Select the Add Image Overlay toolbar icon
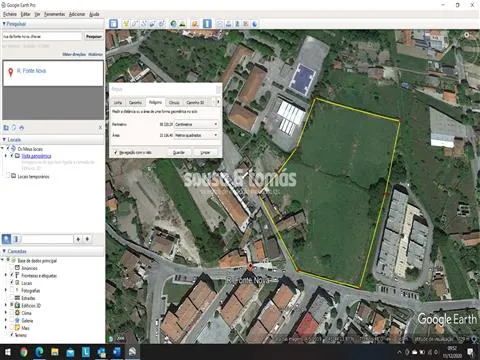 click(153, 24)
